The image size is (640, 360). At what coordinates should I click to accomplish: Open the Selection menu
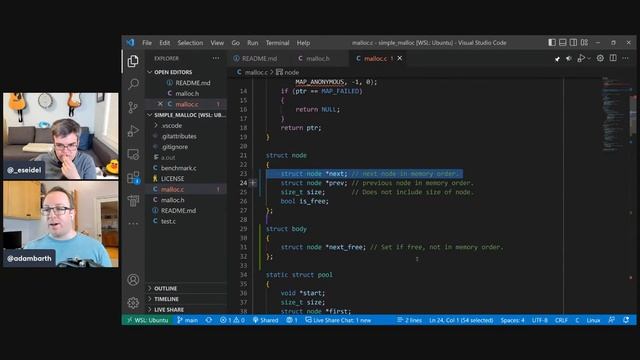tap(190, 43)
